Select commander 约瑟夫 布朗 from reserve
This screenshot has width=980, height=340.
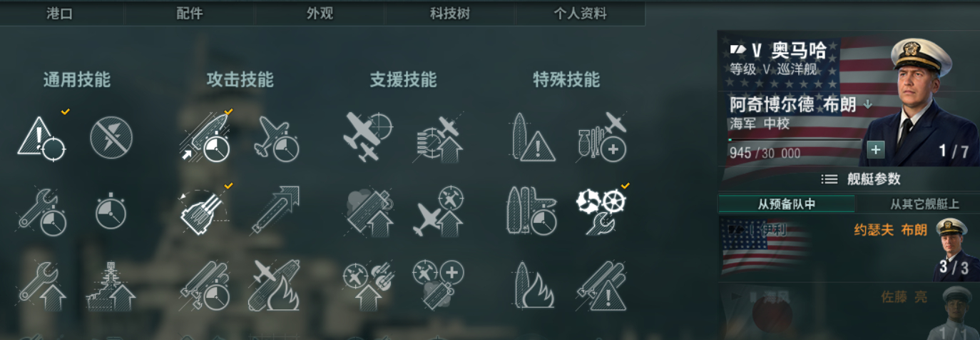849,248
